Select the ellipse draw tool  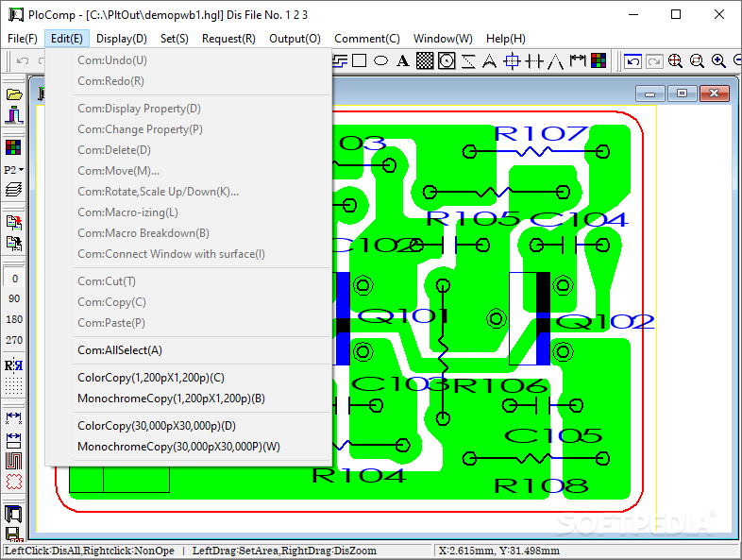click(381, 60)
